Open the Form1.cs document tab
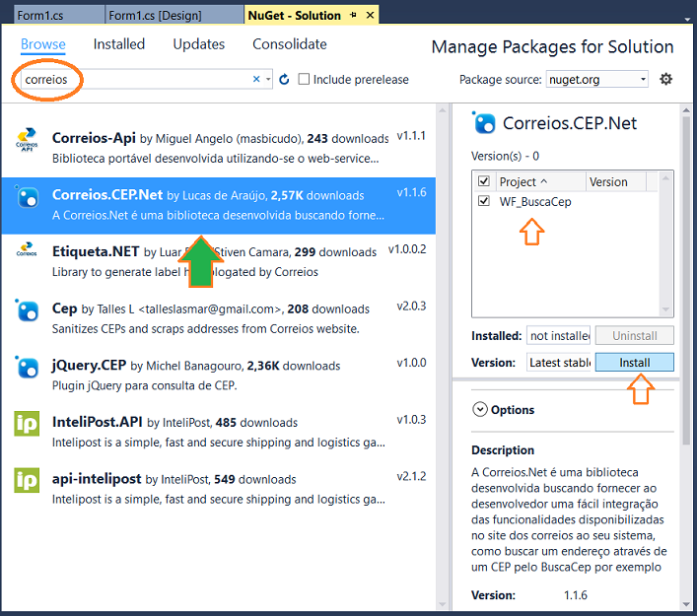Screen dimensions: 697x616 [59, 15]
